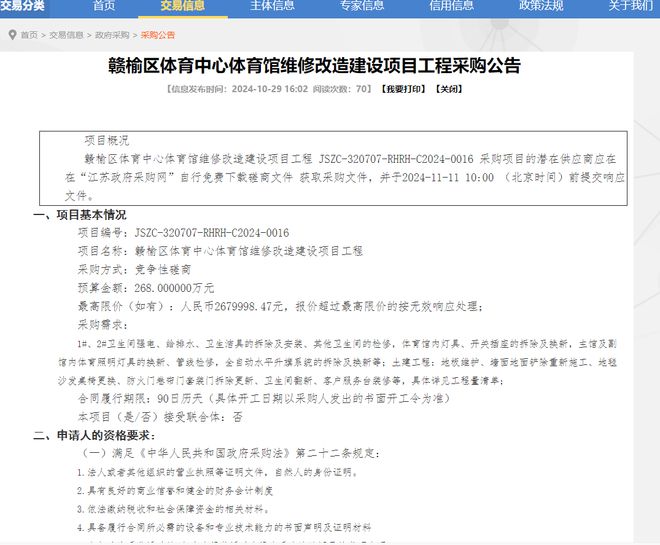Open 交易信息 breadcrumb link
This screenshot has width=660, height=545.
point(66,35)
